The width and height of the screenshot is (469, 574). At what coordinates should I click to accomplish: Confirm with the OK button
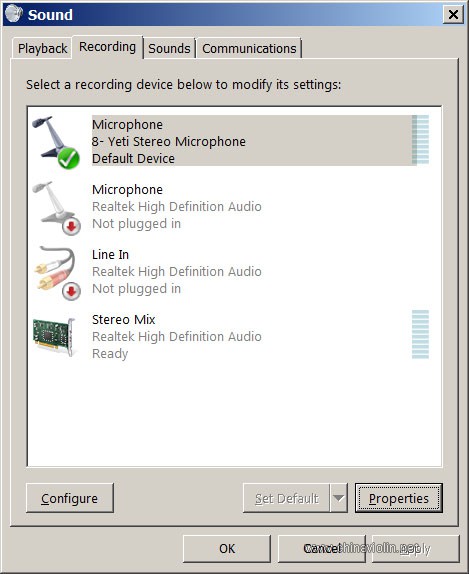227,548
